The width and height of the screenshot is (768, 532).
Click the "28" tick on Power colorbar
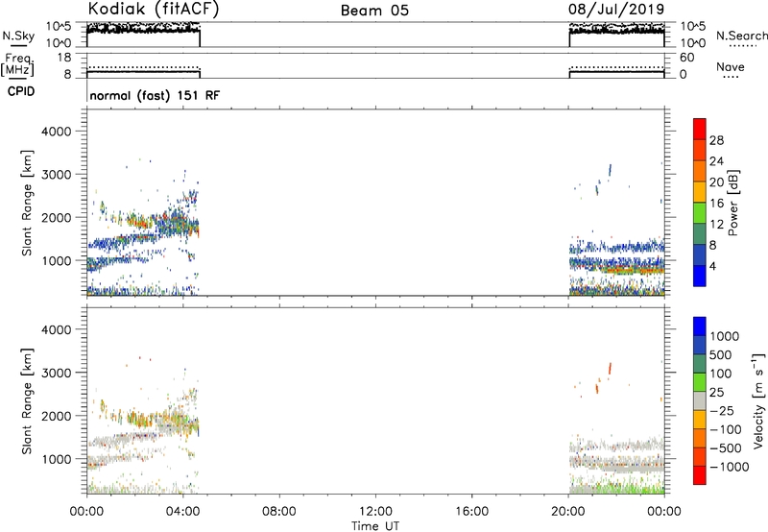click(716, 140)
